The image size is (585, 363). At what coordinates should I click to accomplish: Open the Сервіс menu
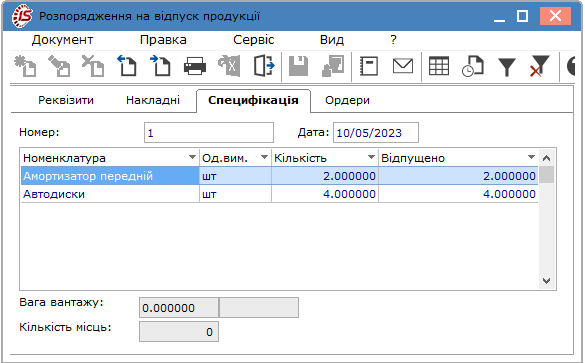[x=254, y=40]
